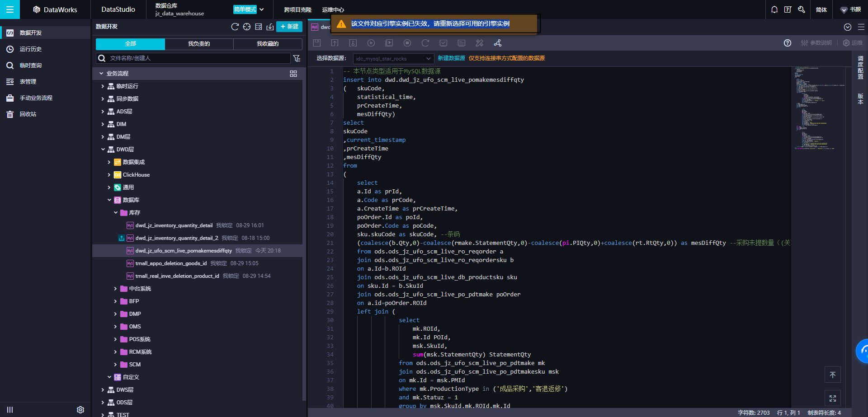Collapse the 业务流程 section
Image resolution: width=868 pixels, height=417 pixels.
pyautogui.click(x=101, y=74)
